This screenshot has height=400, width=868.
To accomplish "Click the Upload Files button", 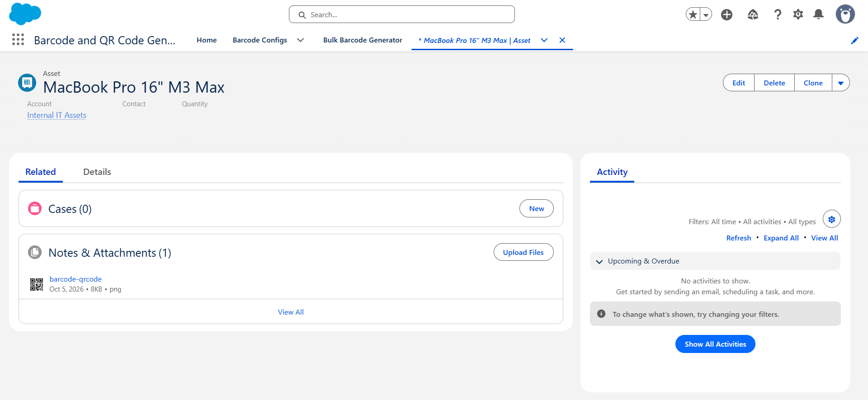I will click(x=524, y=252).
